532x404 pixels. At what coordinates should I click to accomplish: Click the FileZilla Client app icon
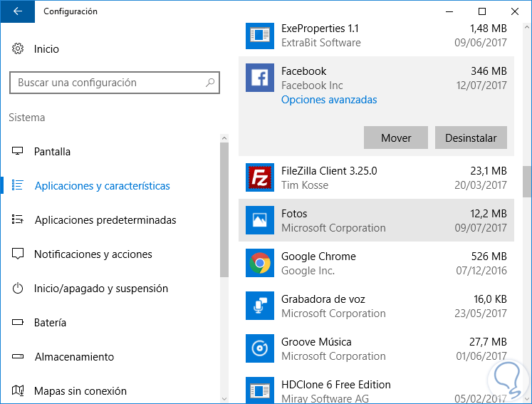(x=259, y=177)
